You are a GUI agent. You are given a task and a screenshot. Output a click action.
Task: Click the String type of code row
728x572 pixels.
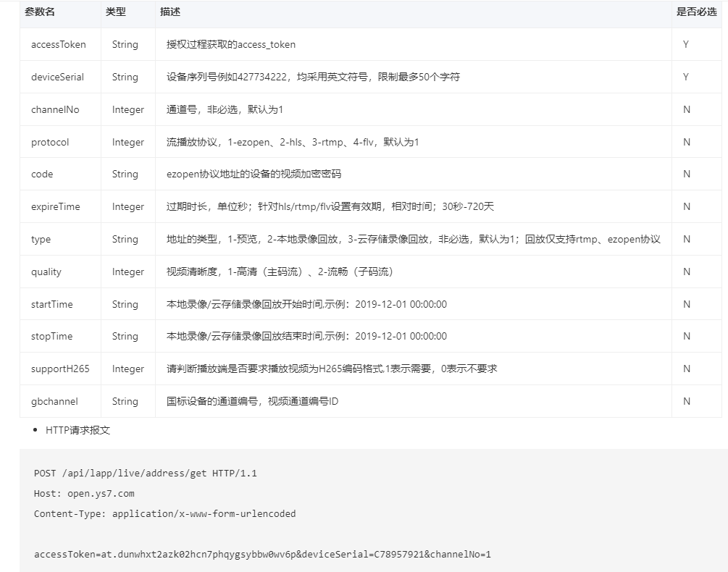[x=125, y=174]
